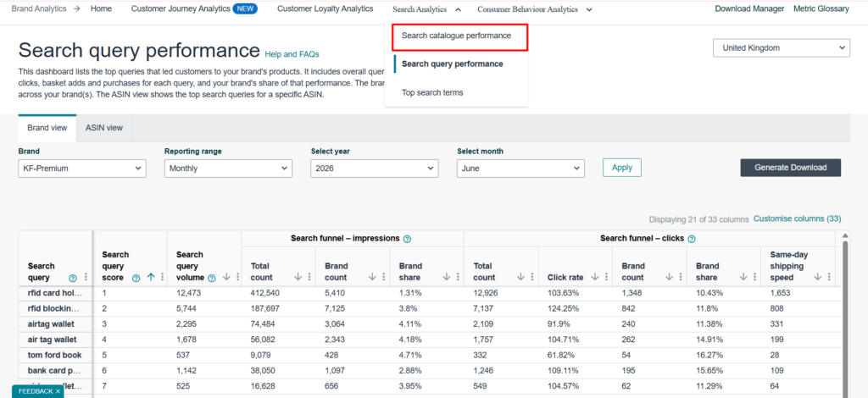
Task: Open column options for Same-day shipping speed
Action: point(829,278)
